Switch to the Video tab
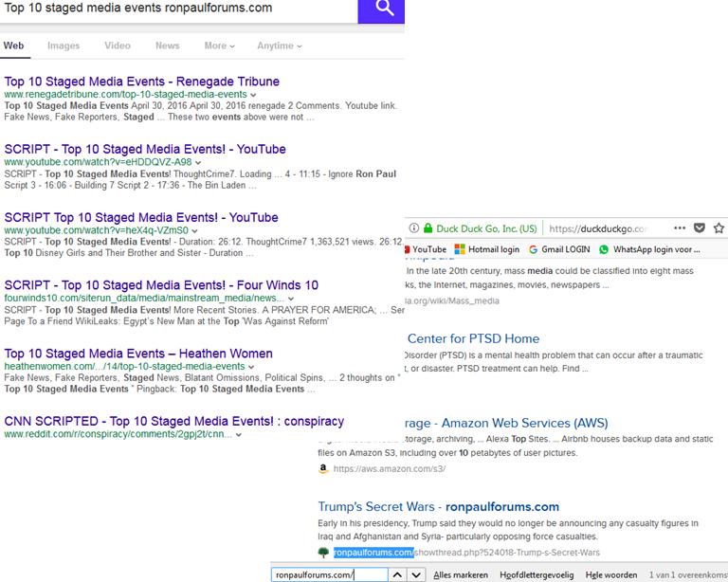 [x=118, y=45]
